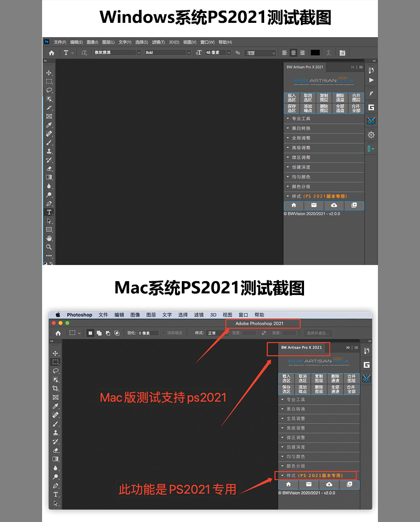
Task: Open 图层 menu in Mac menu bar
Action: pyautogui.click(x=151, y=315)
